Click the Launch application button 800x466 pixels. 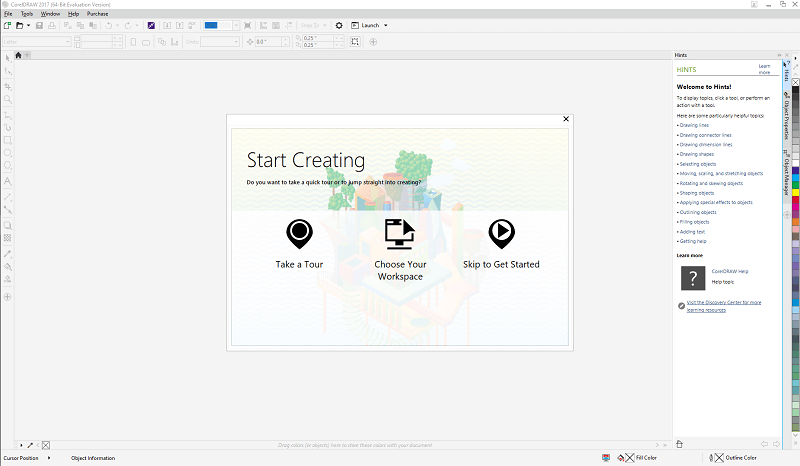(x=365, y=25)
